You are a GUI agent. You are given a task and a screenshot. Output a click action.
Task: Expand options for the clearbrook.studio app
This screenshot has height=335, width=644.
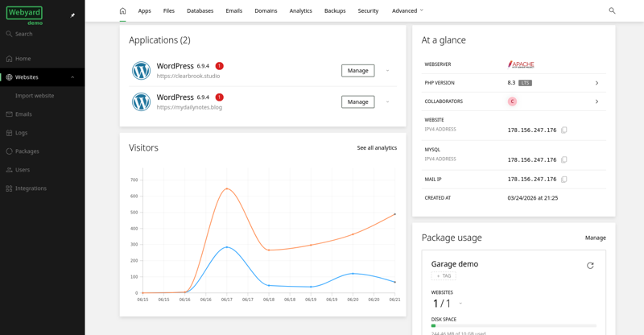click(x=387, y=71)
